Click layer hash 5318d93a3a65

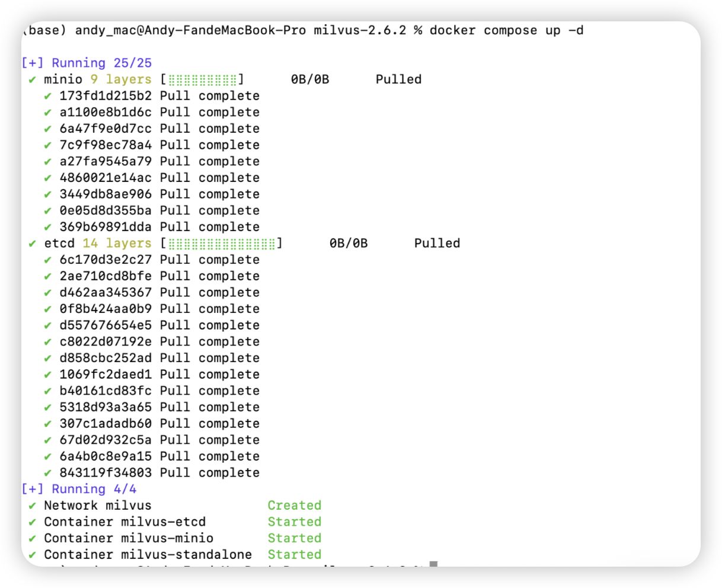106,408
